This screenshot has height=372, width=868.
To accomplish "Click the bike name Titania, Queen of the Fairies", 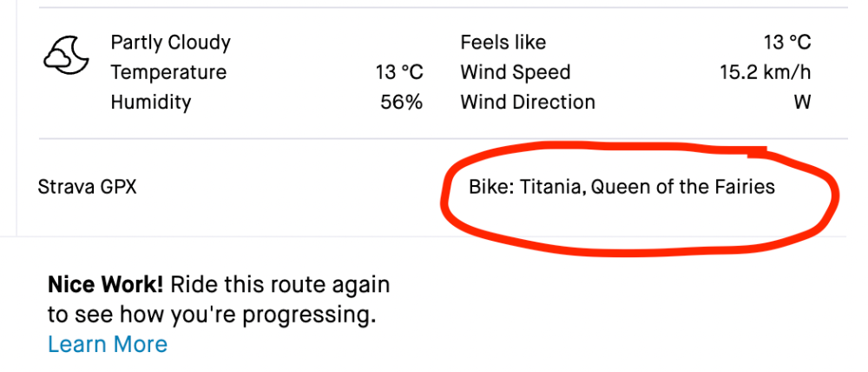I will (x=648, y=187).
